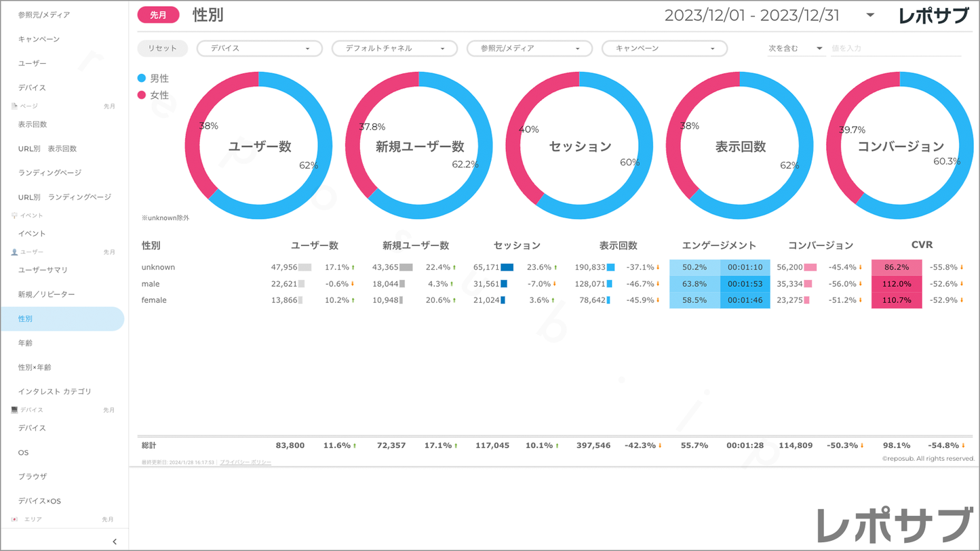Toggle the 男性 legend item
980x551 pixels.
click(x=153, y=79)
